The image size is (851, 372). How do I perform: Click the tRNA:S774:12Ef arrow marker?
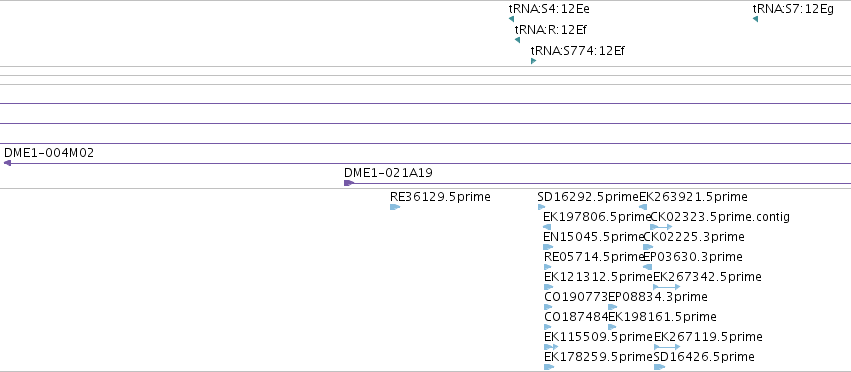(534, 61)
